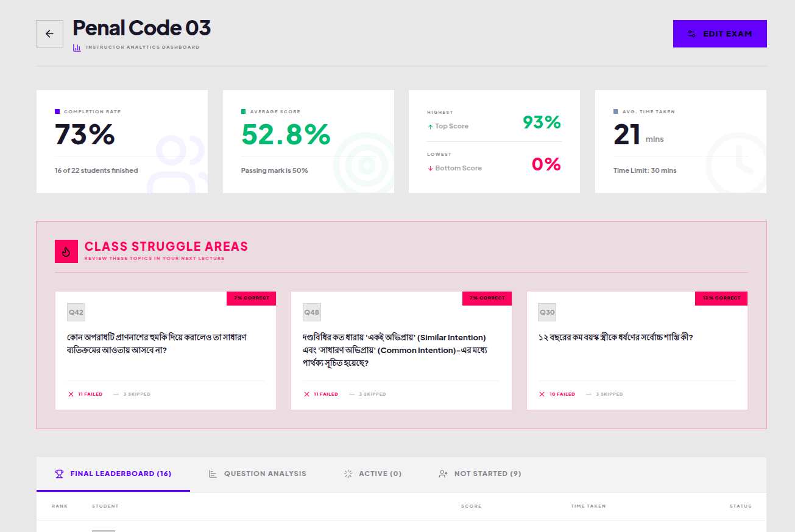Image resolution: width=795 pixels, height=532 pixels.
Task: Click the 93% top score value
Action: click(542, 122)
